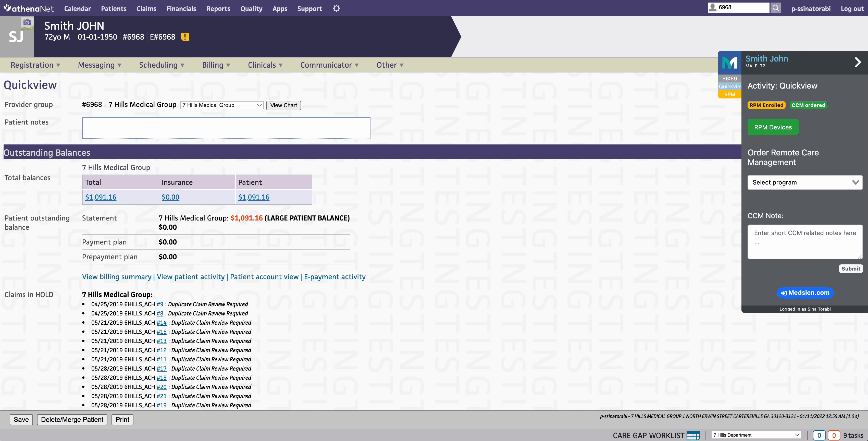Expand the Billing menu
This screenshot has width=868, height=441.
pos(216,65)
